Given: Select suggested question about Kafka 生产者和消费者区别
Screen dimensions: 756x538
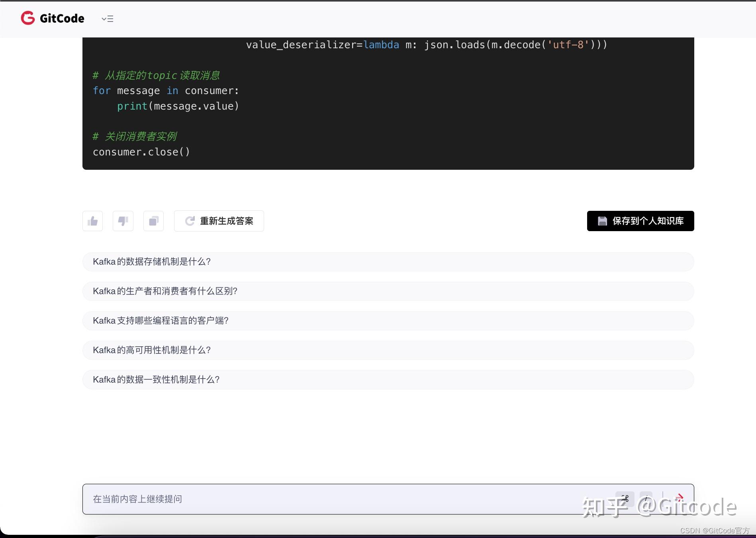Looking at the screenshot, I should tap(388, 291).
